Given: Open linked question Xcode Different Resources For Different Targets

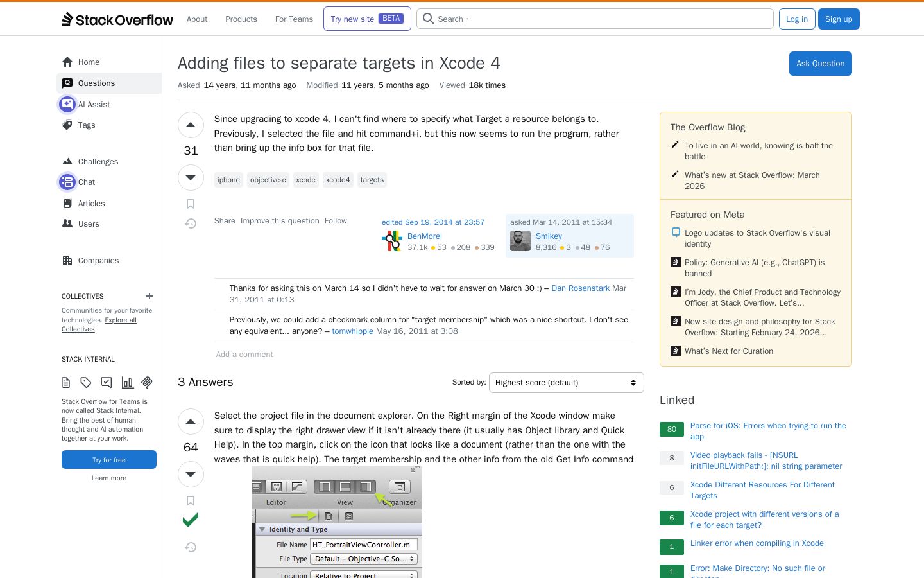Looking at the screenshot, I should 762,490.
